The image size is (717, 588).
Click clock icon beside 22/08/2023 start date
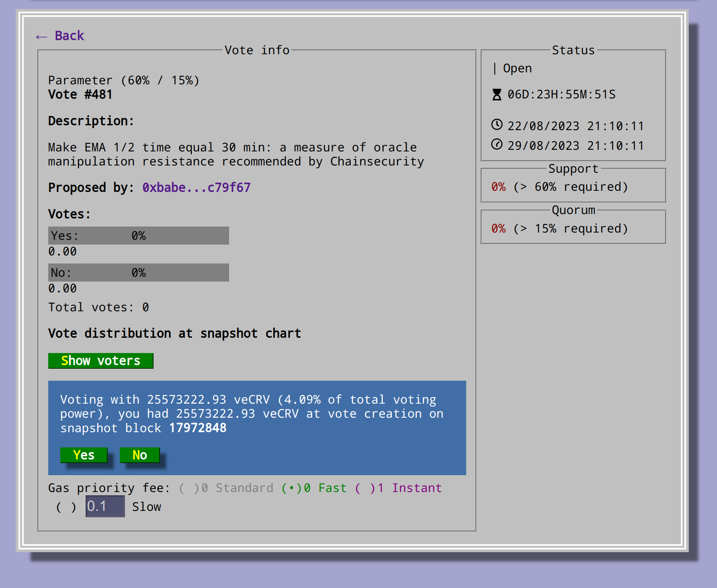click(x=497, y=125)
